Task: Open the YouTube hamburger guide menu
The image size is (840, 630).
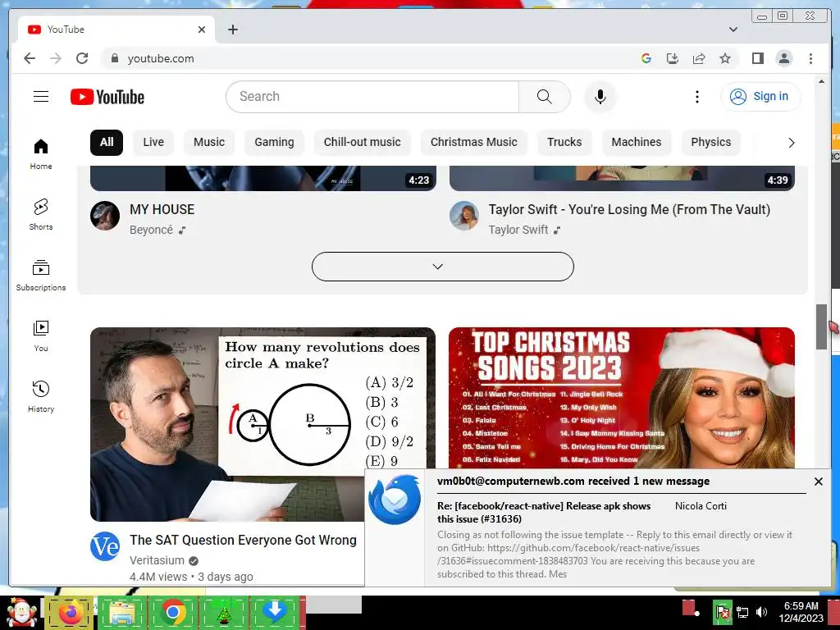Action: pos(41,97)
